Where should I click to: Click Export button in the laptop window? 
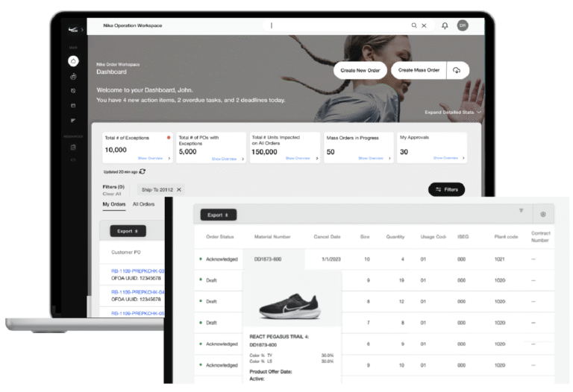(x=128, y=231)
